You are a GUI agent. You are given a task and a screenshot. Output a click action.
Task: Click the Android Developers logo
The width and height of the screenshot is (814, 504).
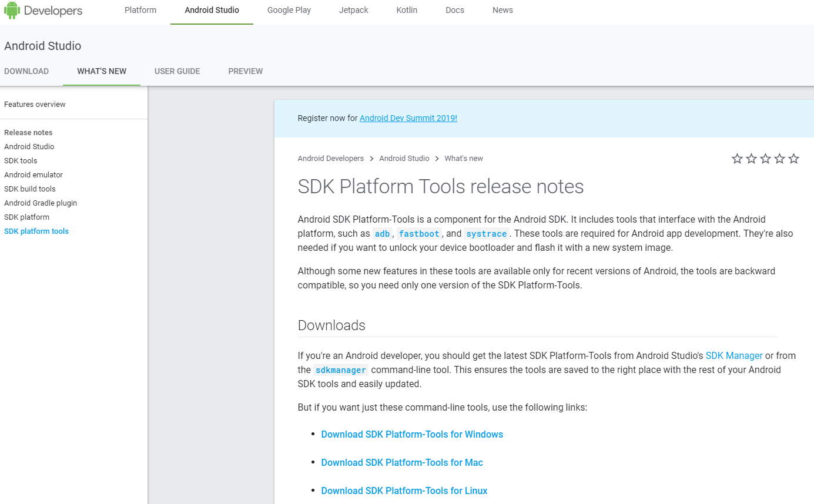[x=43, y=11]
